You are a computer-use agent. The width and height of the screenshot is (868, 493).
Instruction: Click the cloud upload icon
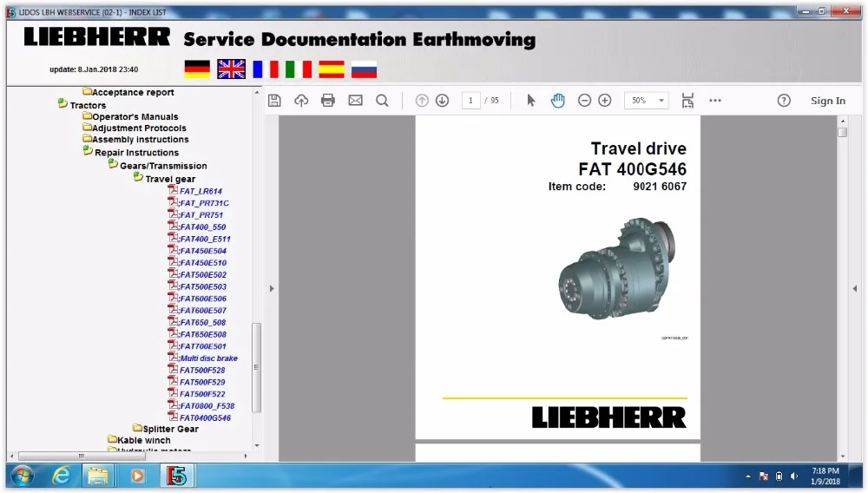tap(301, 101)
